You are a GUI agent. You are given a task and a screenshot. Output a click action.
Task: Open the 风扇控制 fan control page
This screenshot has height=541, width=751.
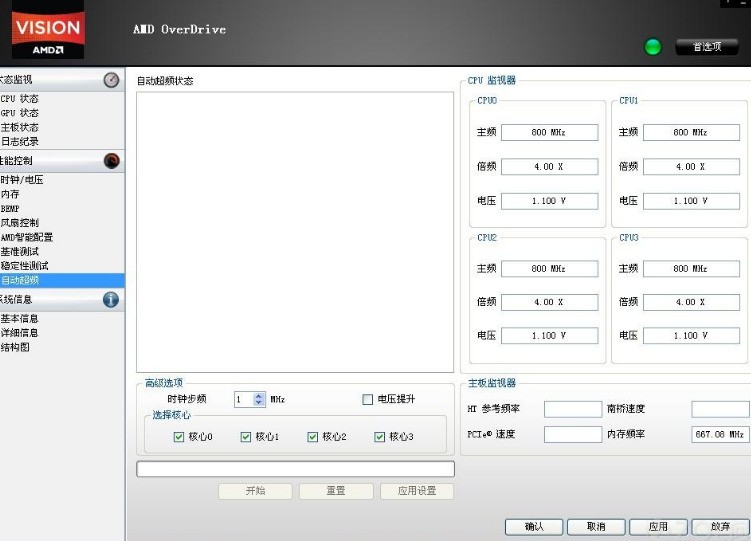[20, 223]
